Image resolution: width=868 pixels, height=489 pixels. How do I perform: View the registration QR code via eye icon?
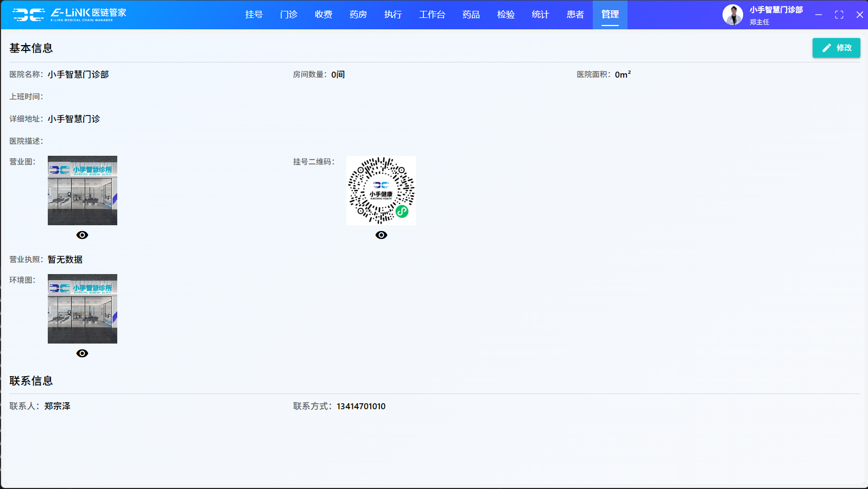381,235
